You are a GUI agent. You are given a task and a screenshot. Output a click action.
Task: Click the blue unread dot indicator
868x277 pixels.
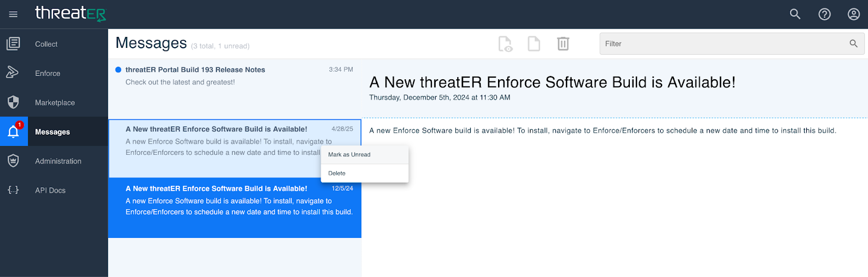118,70
